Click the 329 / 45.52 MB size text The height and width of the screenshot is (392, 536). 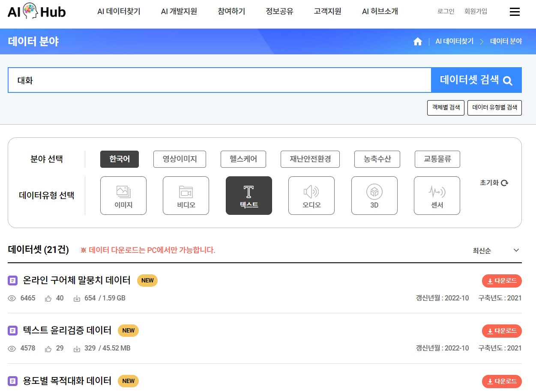coord(108,348)
